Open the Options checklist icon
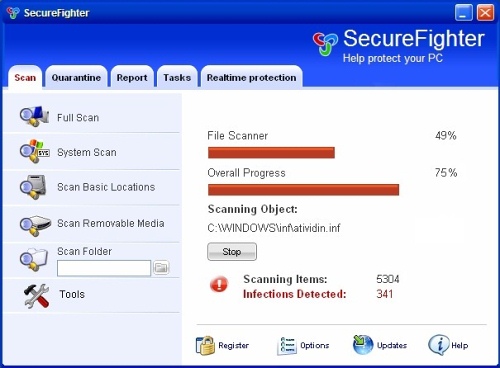500x368 pixels. click(286, 345)
